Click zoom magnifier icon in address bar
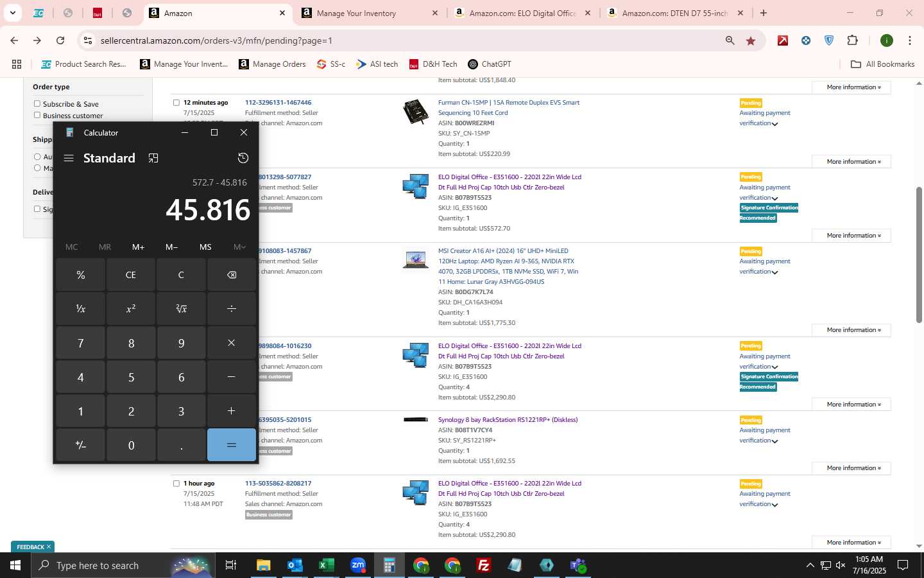 click(x=730, y=40)
